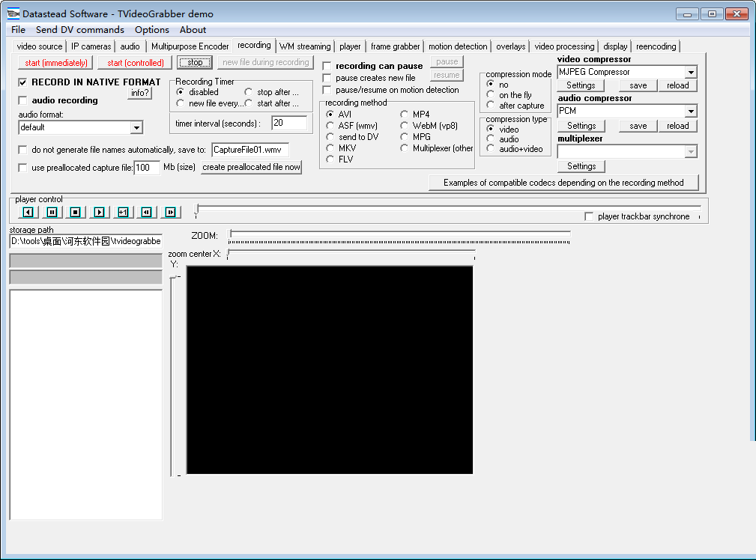Switch to video source tab
Image resolution: width=756 pixels, height=560 pixels.
[x=40, y=46]
